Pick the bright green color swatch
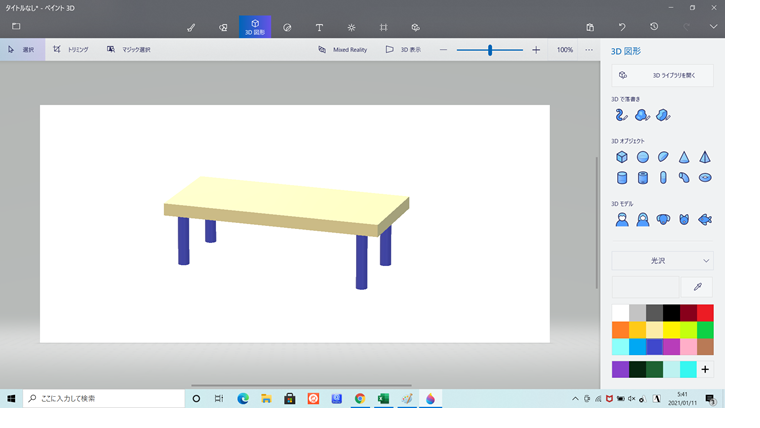Viewport: 760px width, 428px height. (705, 330)
